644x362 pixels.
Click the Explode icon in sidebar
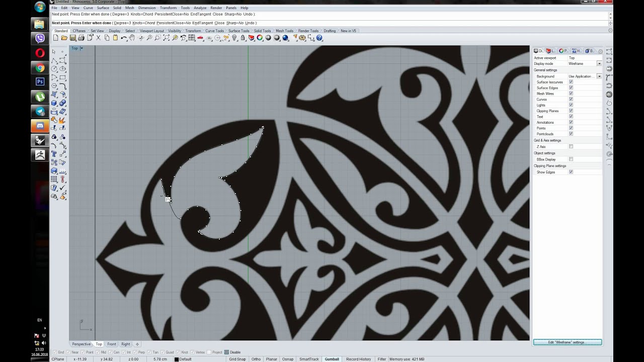(63, 120)
